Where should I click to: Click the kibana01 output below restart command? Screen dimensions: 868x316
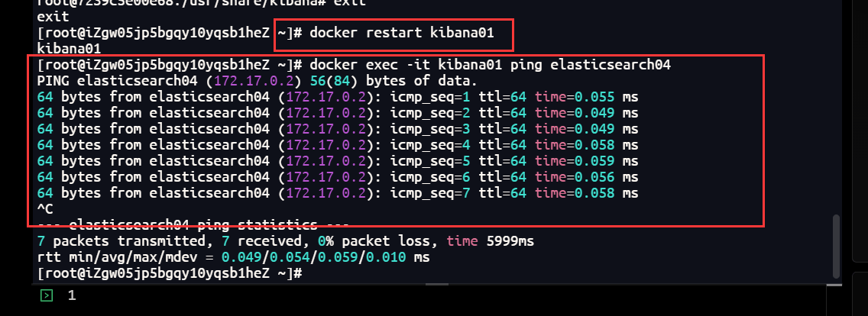[69, 50]
